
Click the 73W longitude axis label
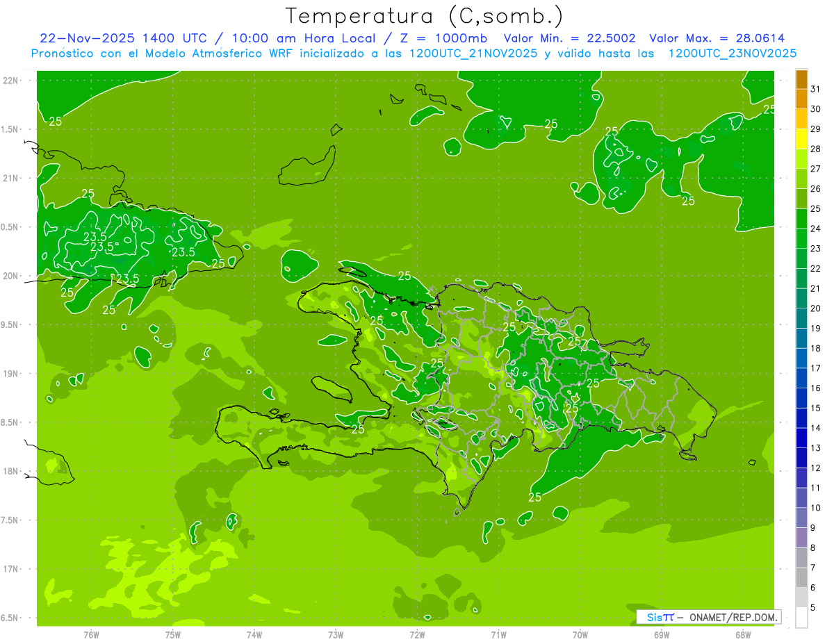[x=336, y=635]
